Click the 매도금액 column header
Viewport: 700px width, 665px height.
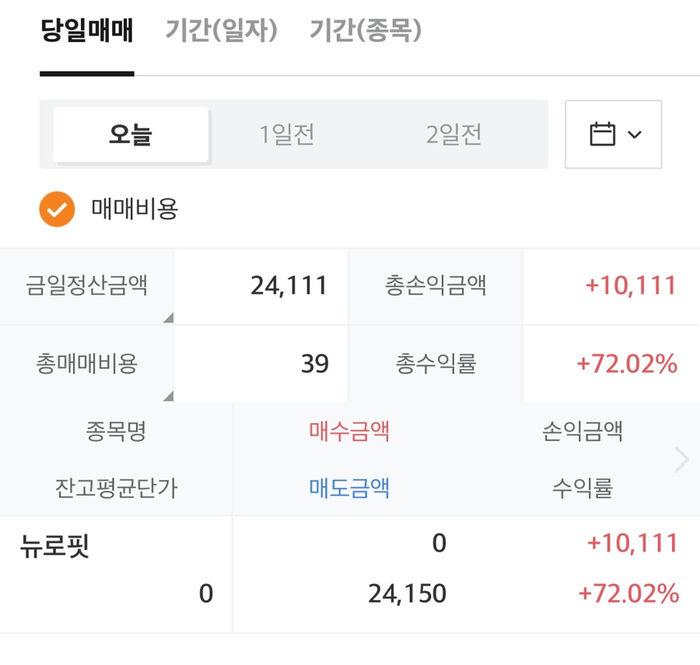[349, 488]
